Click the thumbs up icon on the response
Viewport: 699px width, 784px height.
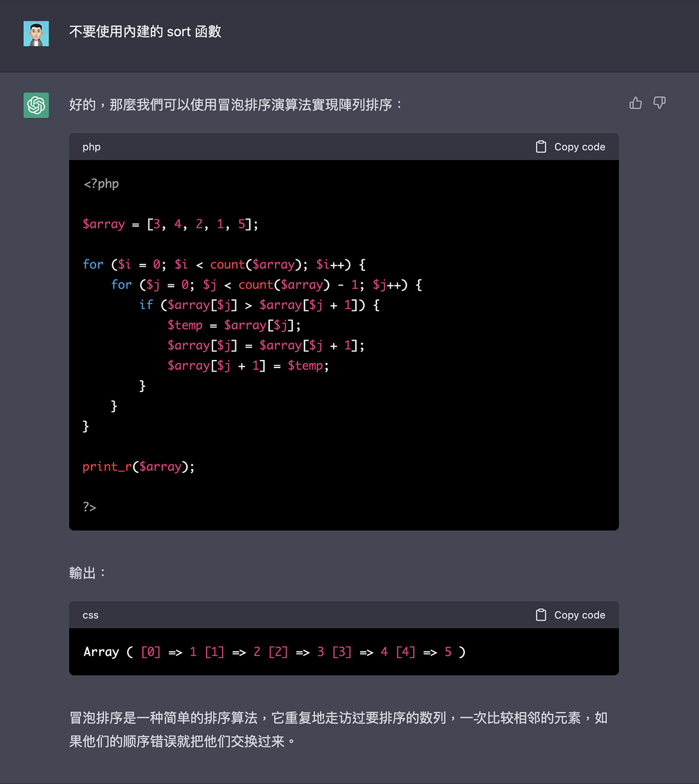636,103
